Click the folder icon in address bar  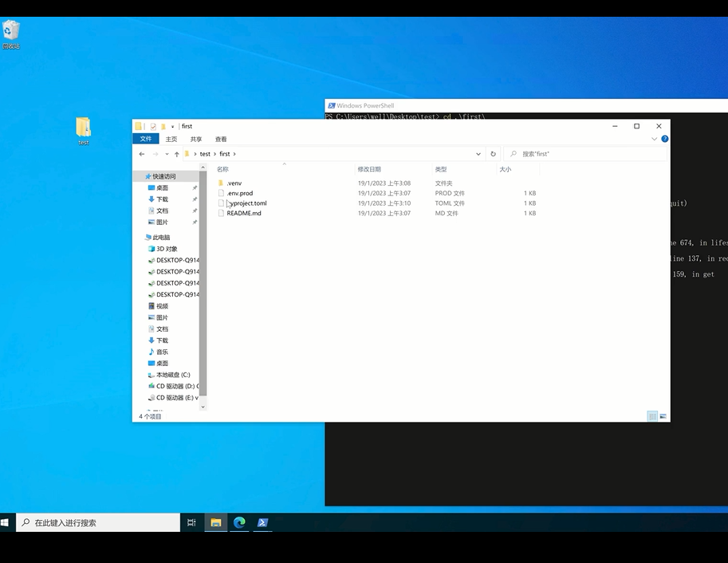pos(187,154)
